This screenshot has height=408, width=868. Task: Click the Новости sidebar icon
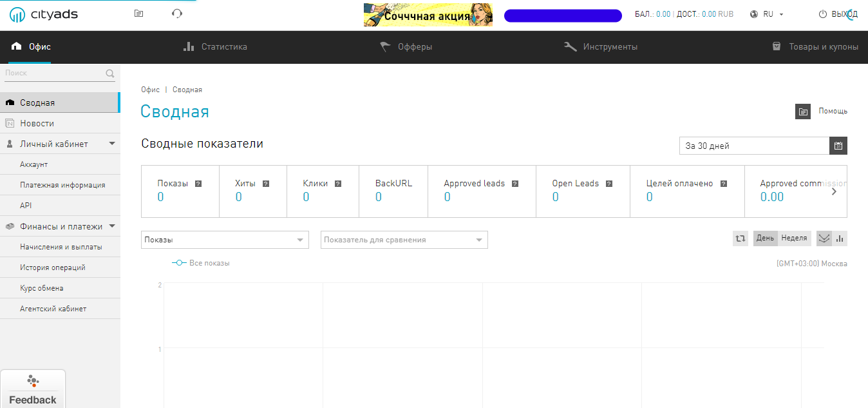[x=10, y=123]
